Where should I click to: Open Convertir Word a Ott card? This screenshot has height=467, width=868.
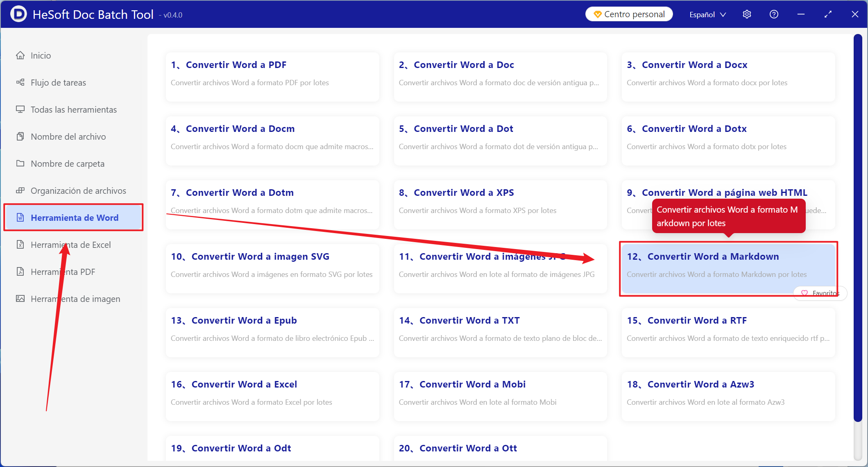500,448
